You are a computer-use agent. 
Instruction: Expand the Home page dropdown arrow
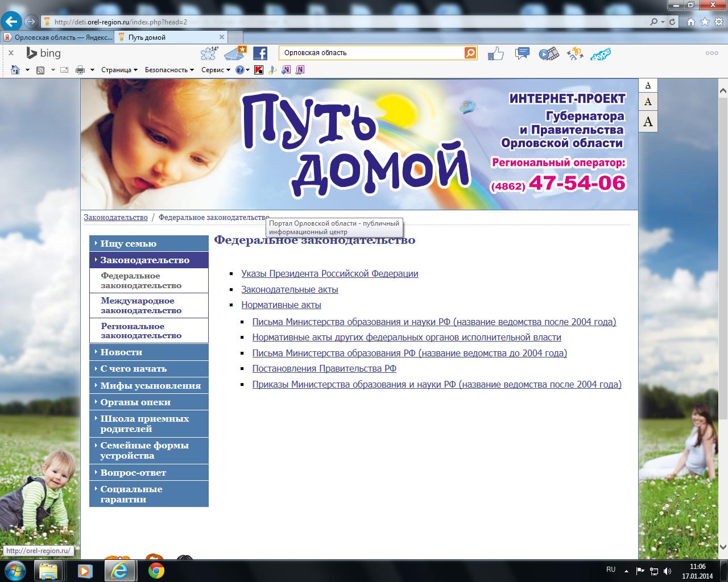27,70
